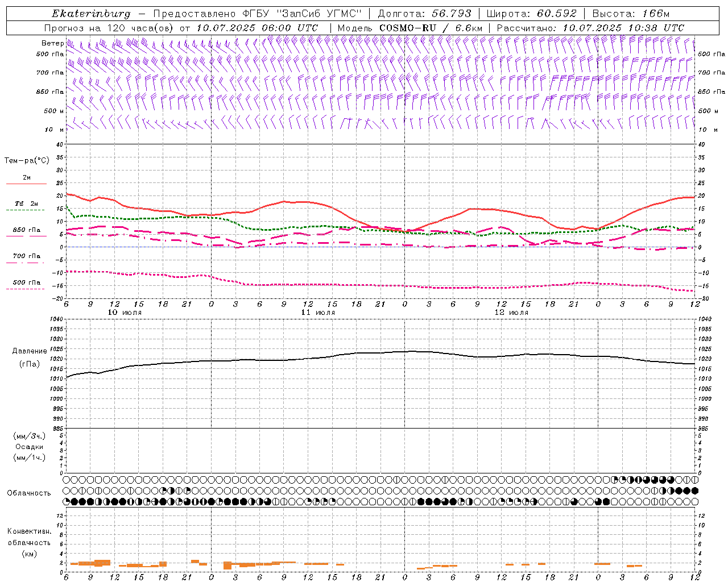This screenshot has height=582, width=728.
Task: Click the (мм/1ч.) precipitation unit label
Action: point(29,458)
